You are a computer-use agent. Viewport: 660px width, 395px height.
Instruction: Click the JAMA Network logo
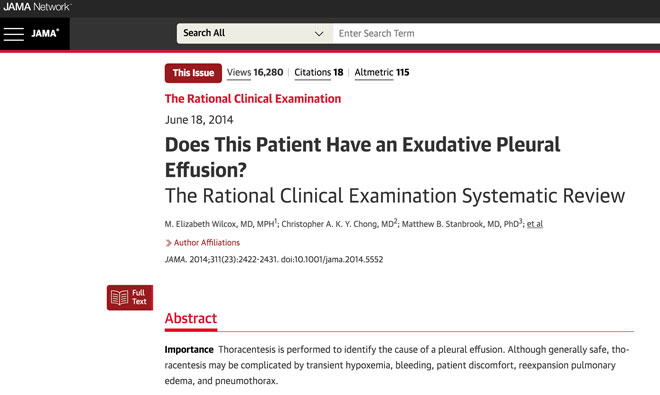point(37,7)
